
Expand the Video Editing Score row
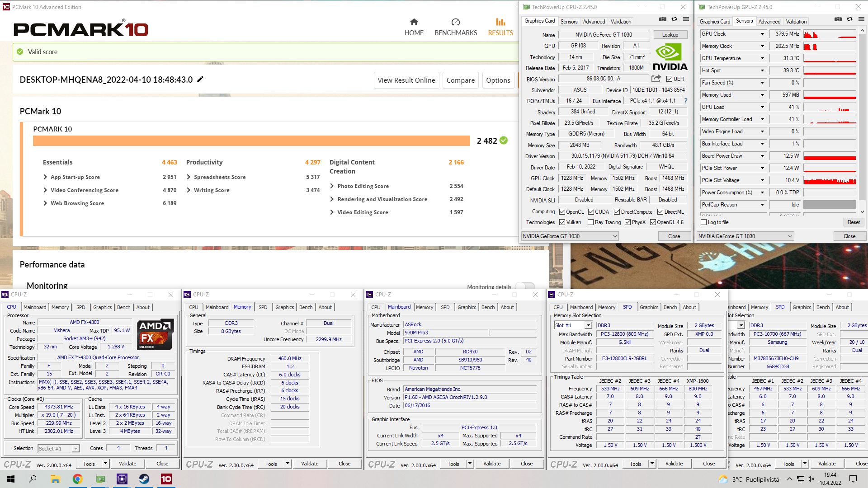pyautogui.click(x=332, y=212)
